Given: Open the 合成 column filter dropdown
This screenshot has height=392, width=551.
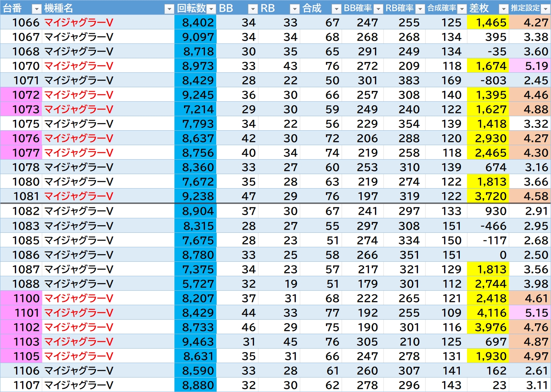Looking at the screenshot, I should (x=336, y=8).
